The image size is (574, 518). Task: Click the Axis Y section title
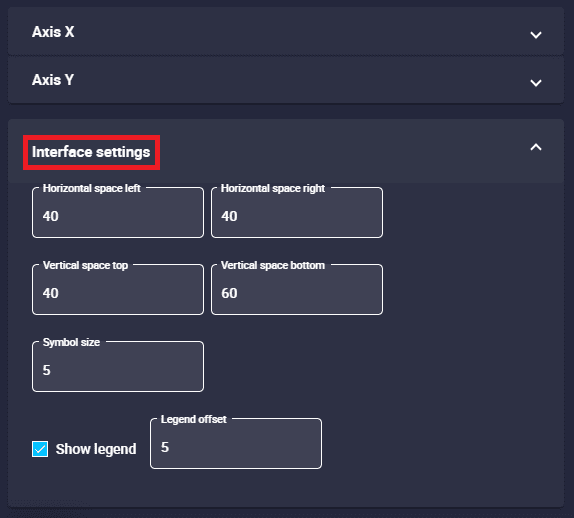click(x=53, y=80)
